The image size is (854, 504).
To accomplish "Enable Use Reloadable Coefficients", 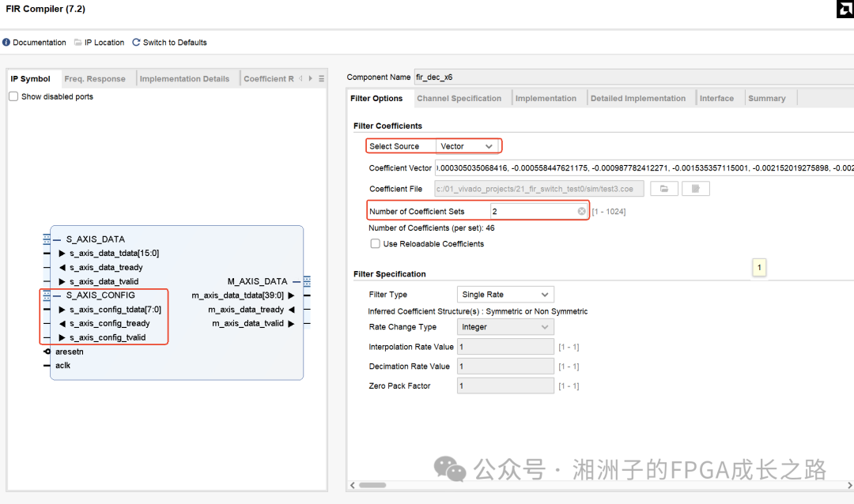I will tap(376, 244).
